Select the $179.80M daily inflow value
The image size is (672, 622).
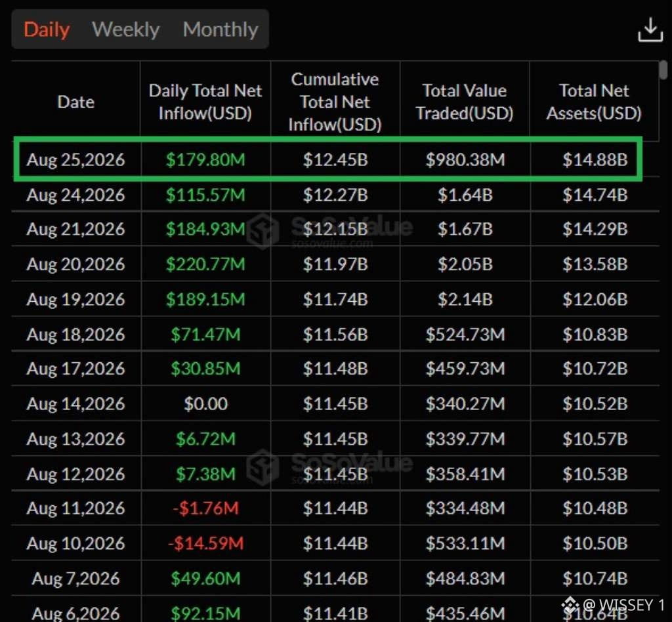point(205,160)
